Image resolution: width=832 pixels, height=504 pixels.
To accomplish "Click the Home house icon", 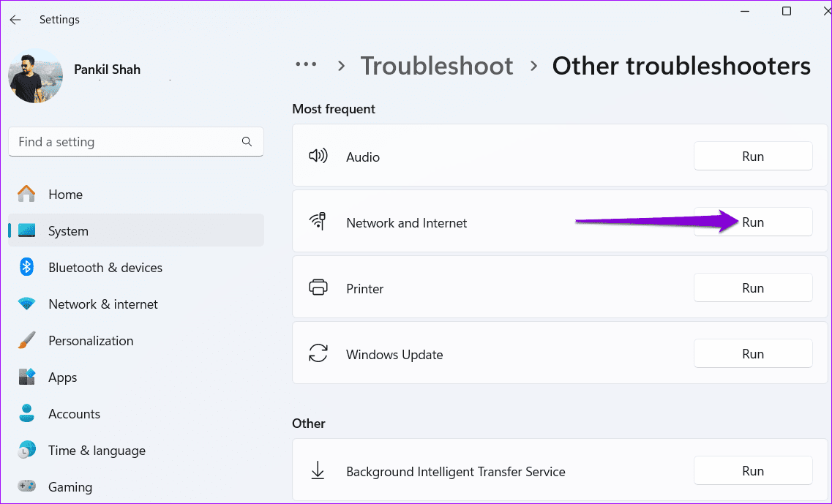I will (x=26, y=194).
